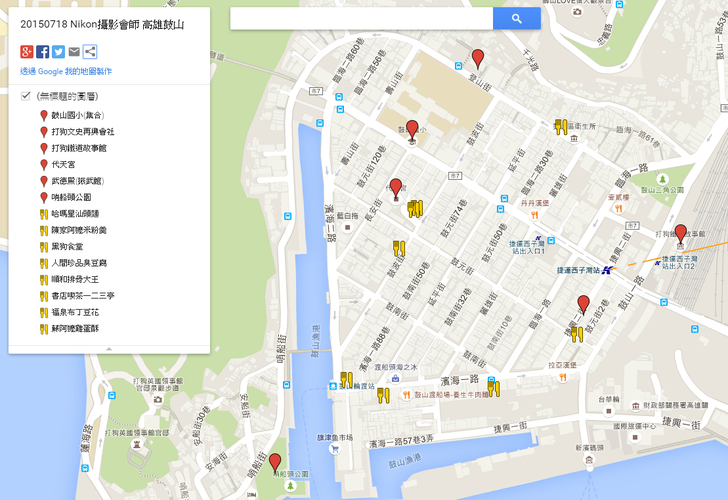Click the 旗津魚市場 shopping cart icon
Screen dimensions: 728x500
click(x=334, y=448)
